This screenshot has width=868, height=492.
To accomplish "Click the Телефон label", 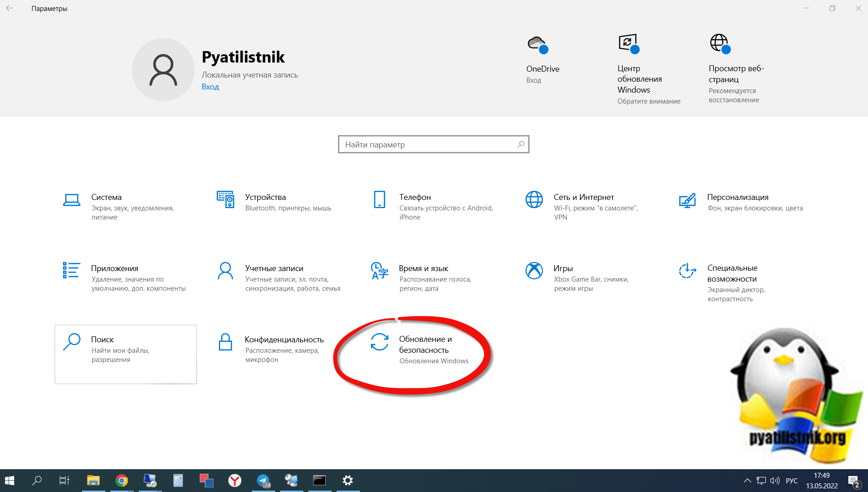I will tap(415, 197).
